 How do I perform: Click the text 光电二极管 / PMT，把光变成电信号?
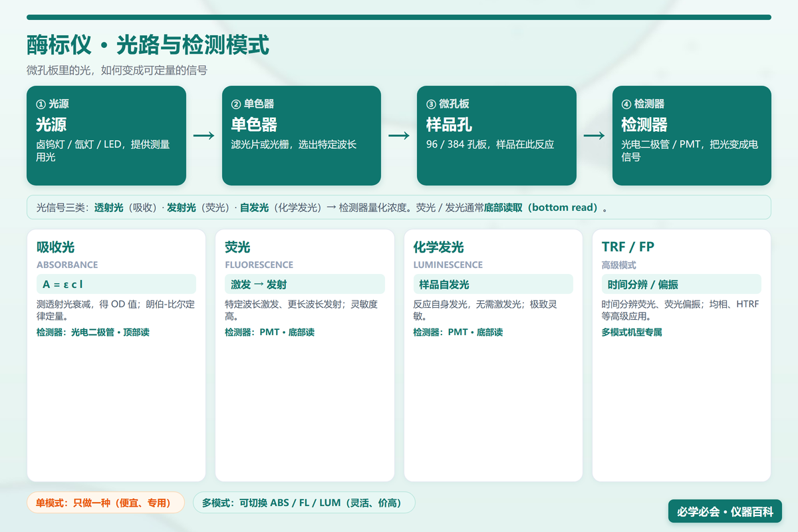click(x=690, y=150)
